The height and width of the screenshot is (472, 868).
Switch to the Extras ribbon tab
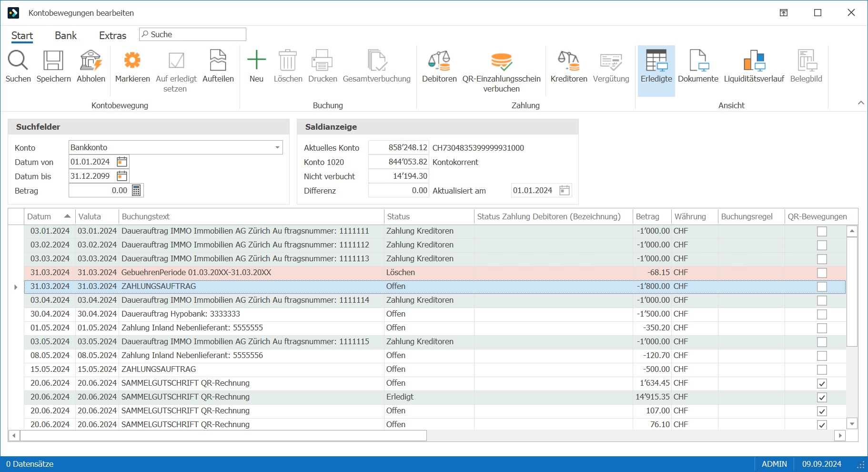[112, 36]
